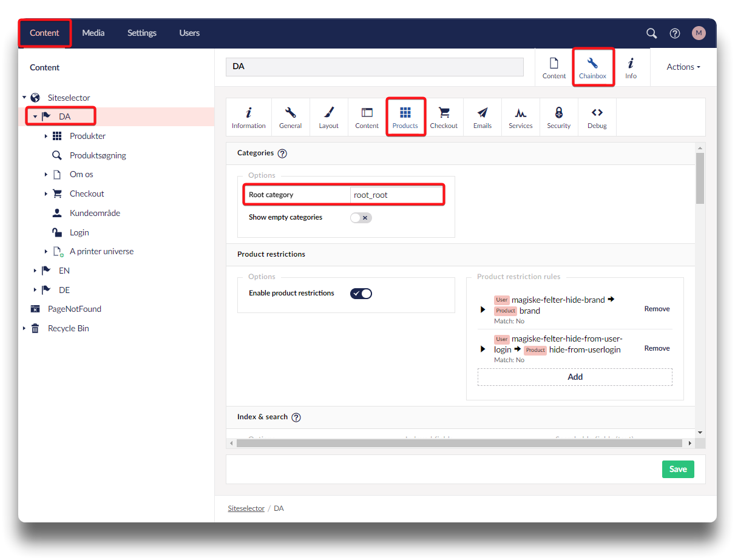Switch to the Media section
Screen dimensions: 735x560
tap(93, 33)
